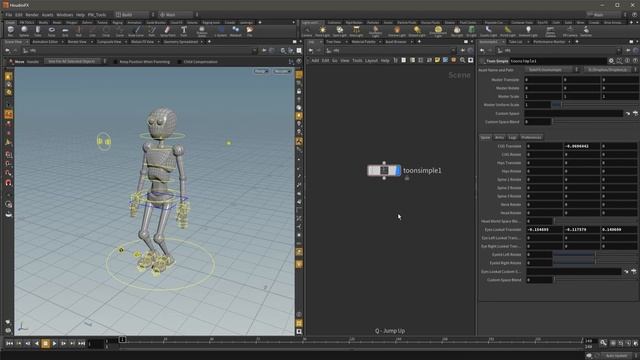The width and height of the screenshot is (640, 360).
Task: Switch to Performance Monitor tab
Action: pos(549,42)
